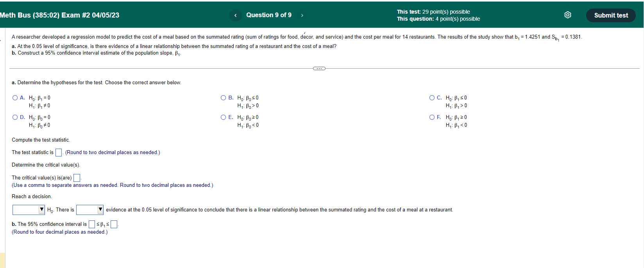
Task: Click 'Compute the test statistic.' text
Action: 41,140
